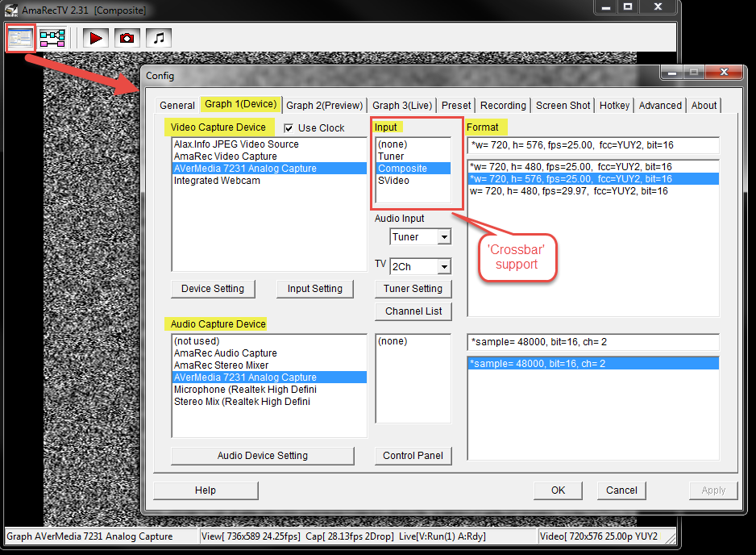Select Tuner in the Input list

(x=413, y=156)
